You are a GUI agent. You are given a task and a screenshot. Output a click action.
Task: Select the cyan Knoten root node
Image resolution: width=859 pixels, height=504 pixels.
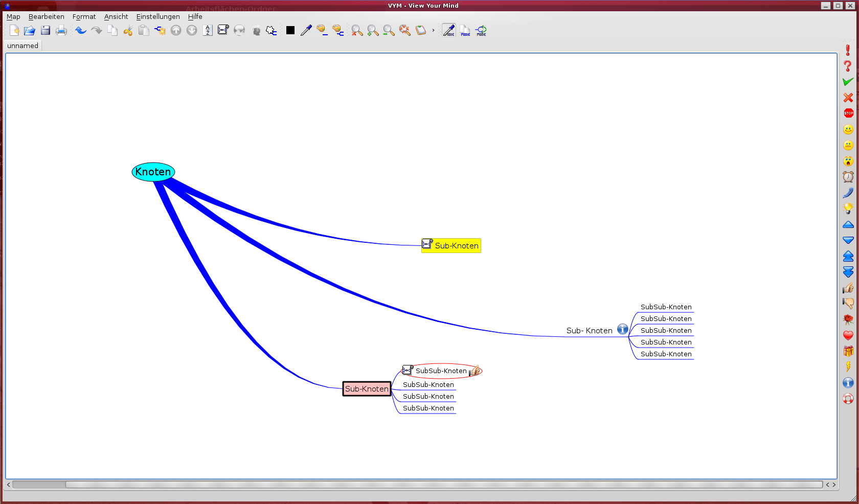coord(153,172)
